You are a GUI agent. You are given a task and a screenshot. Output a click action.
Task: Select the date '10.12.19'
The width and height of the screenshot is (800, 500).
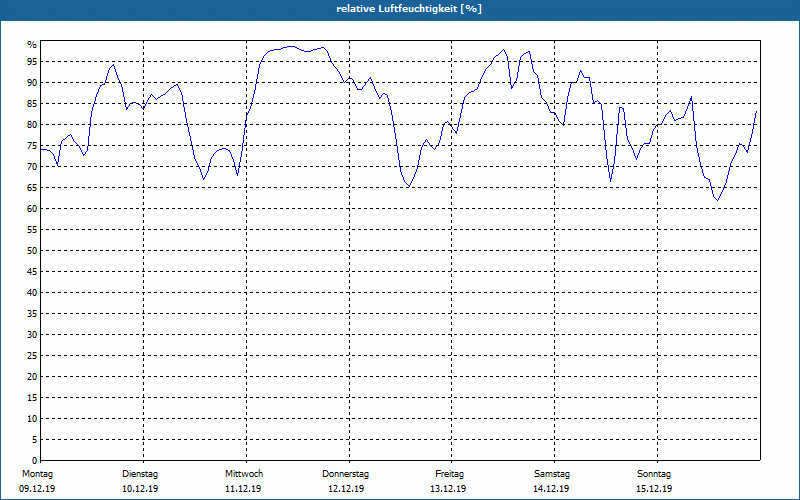pos(140,489)
